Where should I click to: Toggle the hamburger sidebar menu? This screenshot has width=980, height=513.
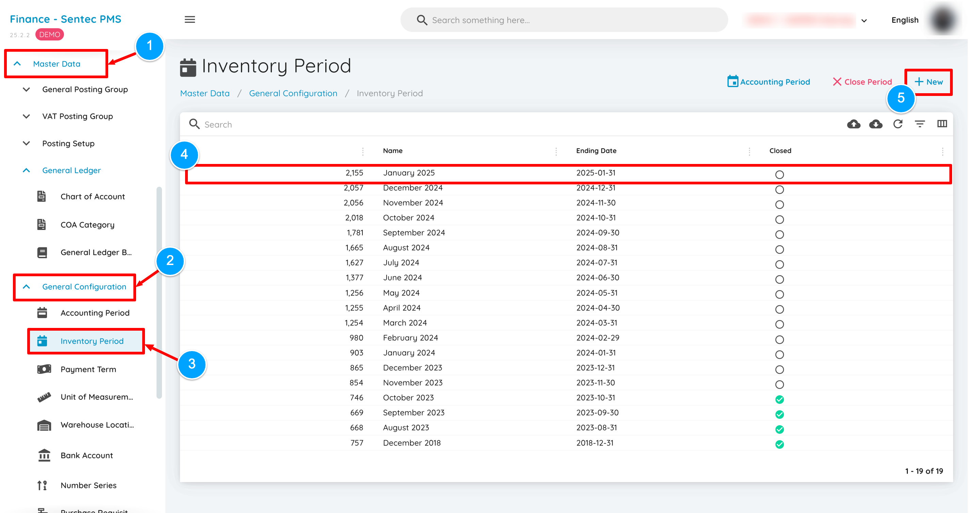(190, 19)
